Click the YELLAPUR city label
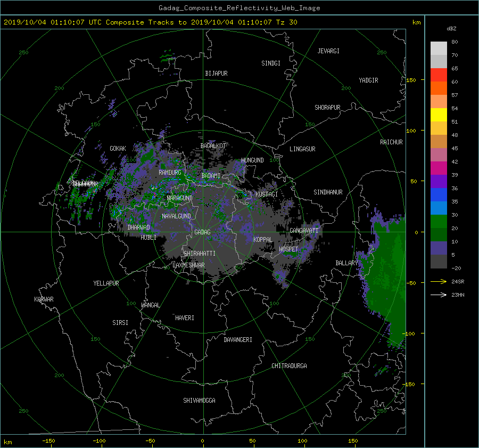The height and width of the screenshot is (448, 479). click(106, 283)
